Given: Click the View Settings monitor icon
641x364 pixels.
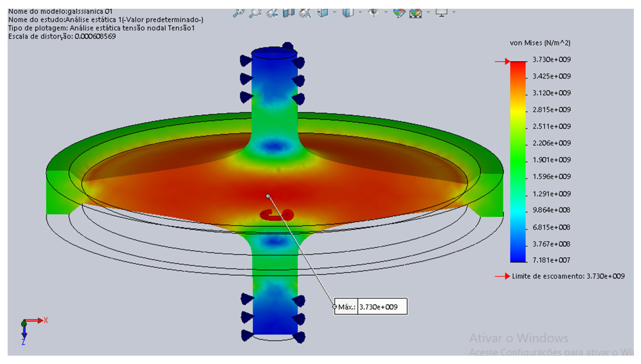Looking at the screenshot, I should tap(441, 13).
